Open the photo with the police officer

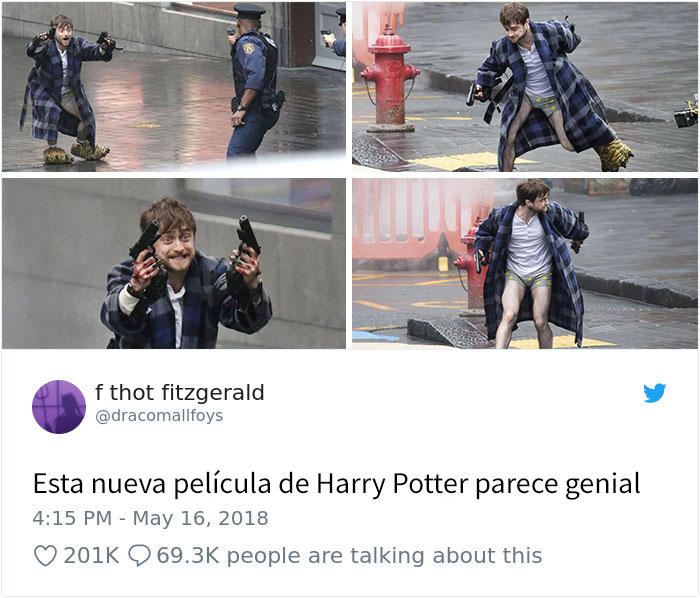174,86
